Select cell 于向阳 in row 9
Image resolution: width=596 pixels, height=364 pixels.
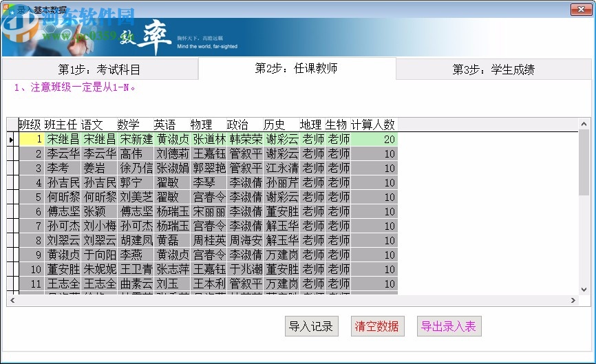click(99, 255)
